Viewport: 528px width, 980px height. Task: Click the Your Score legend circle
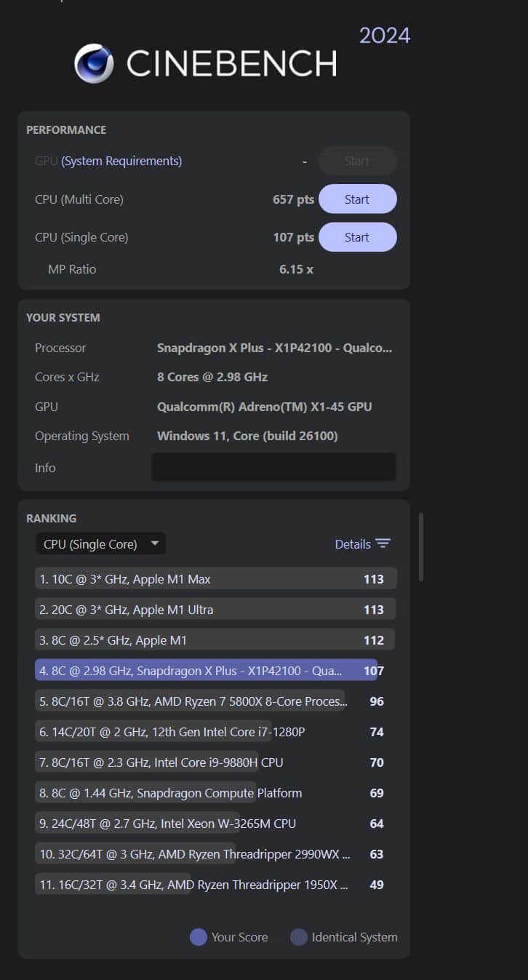pos(199,937)
